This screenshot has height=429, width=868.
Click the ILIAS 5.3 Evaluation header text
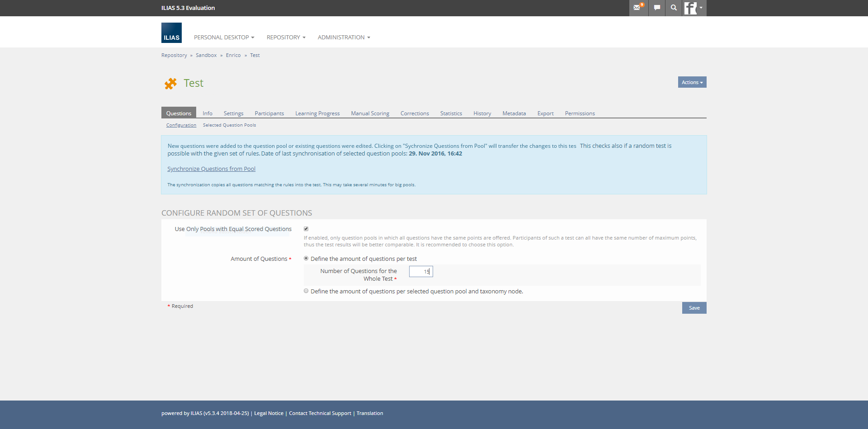(x=188, y=8)
